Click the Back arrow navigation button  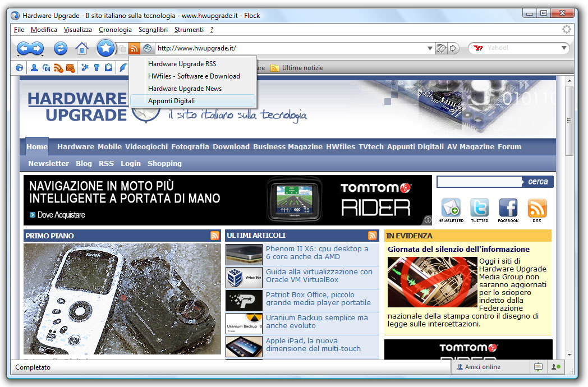(24, 48)
